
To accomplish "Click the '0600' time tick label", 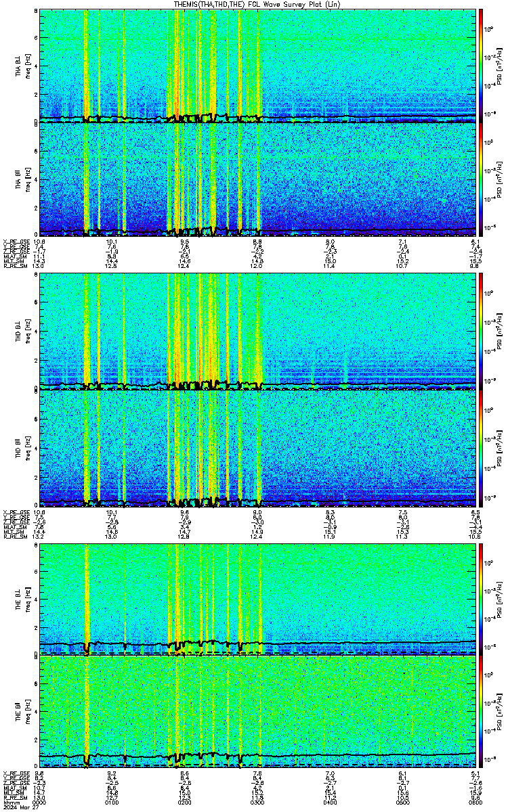I will tap(475, 803).
